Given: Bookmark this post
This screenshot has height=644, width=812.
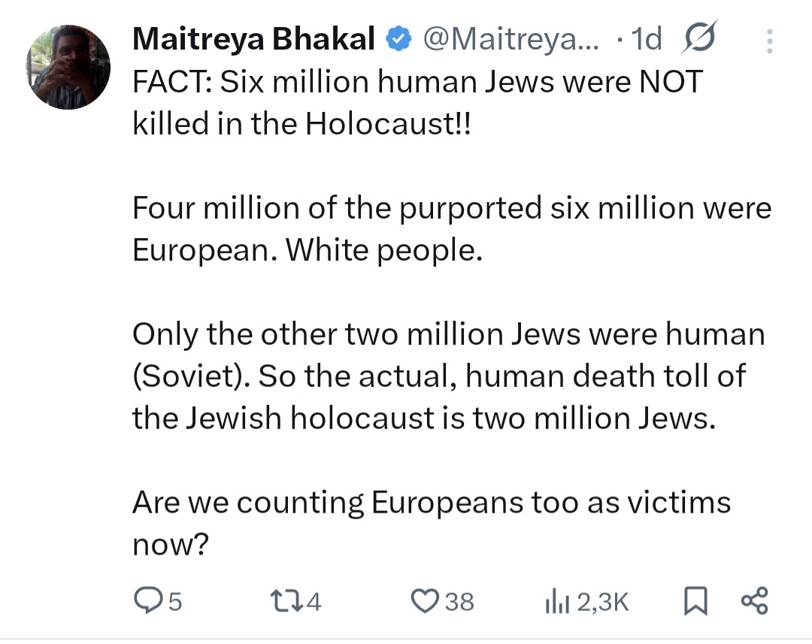Looking at the screenshot, I should [x=696, y=600].
